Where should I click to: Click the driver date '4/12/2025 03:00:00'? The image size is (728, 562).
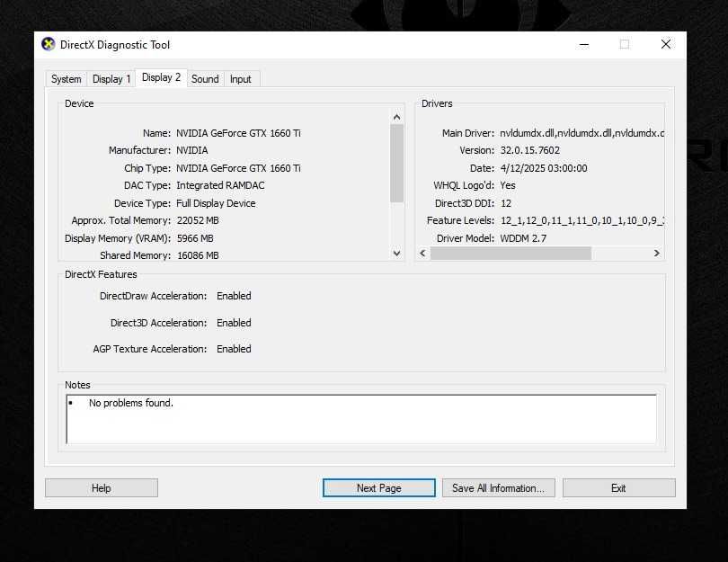pos(544,168)
